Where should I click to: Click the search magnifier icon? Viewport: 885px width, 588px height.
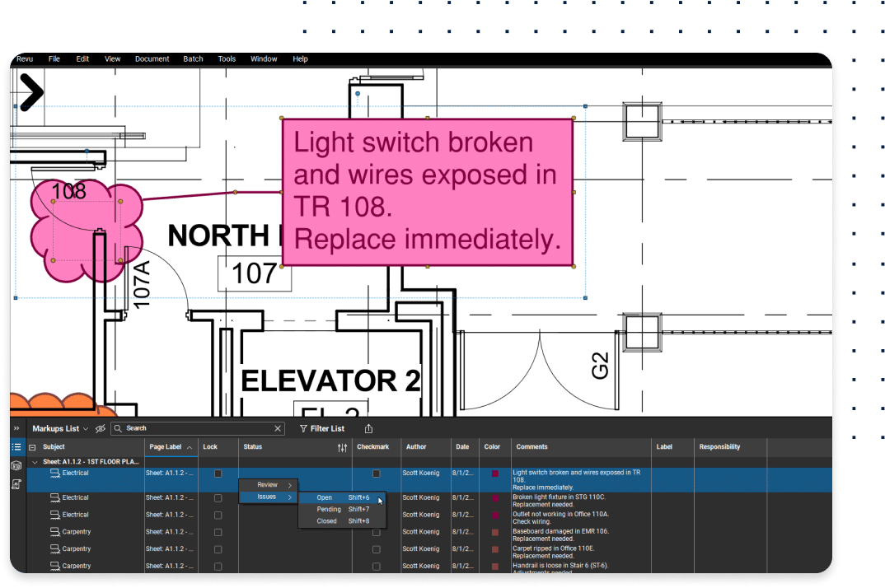(x=118, y=428)
